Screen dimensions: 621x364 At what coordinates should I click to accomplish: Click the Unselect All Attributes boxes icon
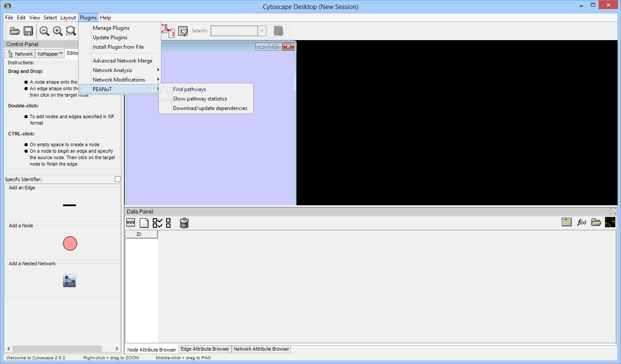pos(168,223)
